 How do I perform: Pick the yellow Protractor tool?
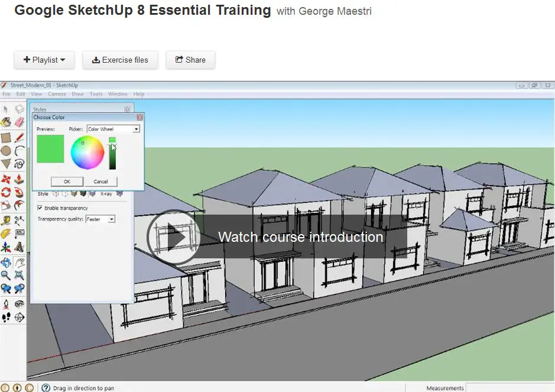(6, 234)
